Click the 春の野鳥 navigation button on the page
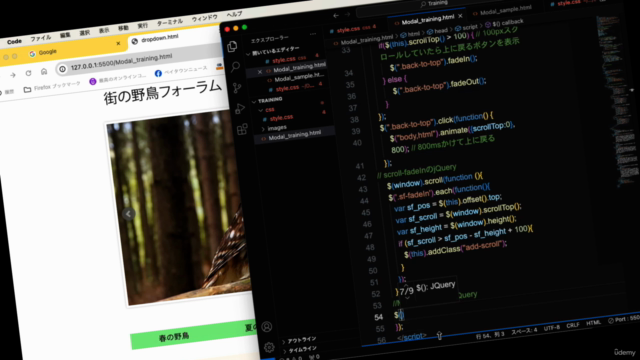640x360 pixels. click(174, 337)
